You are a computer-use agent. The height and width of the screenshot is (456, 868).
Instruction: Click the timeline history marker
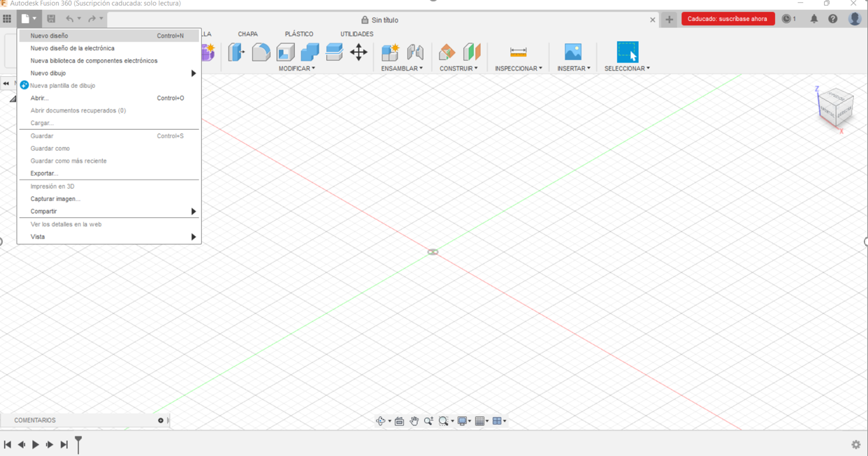pos(78,444)
